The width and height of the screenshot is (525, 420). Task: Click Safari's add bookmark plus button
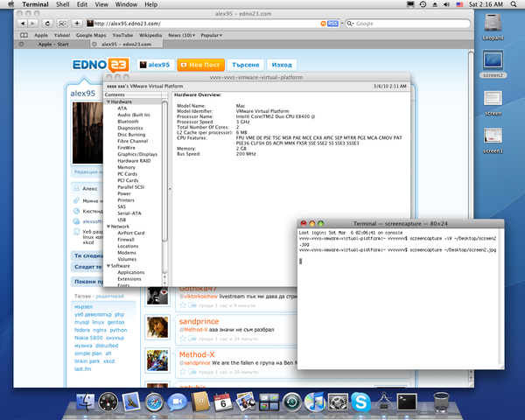(77, 24)
